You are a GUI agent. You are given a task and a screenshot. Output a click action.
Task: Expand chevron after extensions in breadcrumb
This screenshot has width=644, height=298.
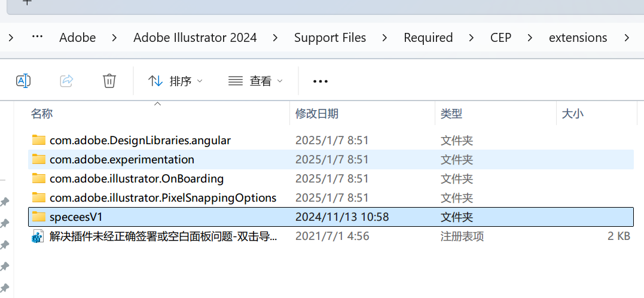pos(626,38)
